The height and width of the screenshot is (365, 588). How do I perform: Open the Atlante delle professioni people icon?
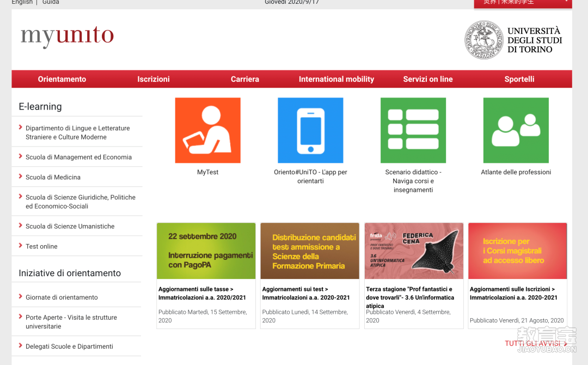tap(516, 130)
